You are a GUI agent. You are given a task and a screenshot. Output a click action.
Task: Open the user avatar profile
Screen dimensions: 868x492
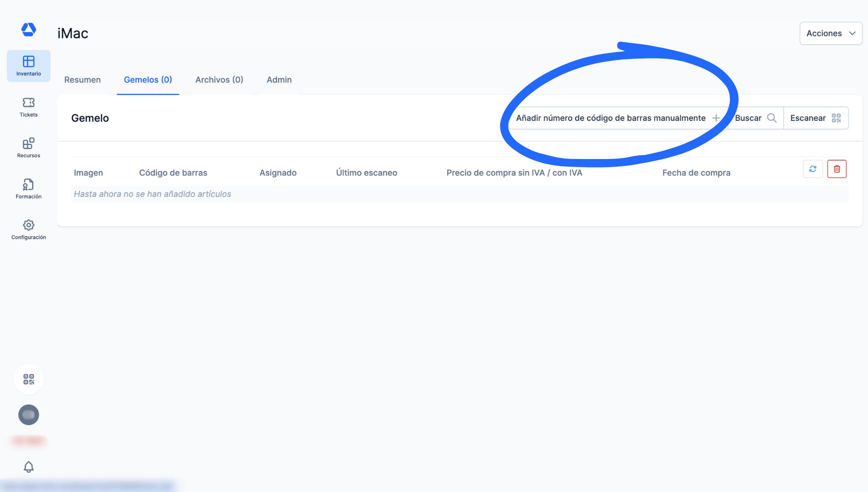[x=28, y=415]
